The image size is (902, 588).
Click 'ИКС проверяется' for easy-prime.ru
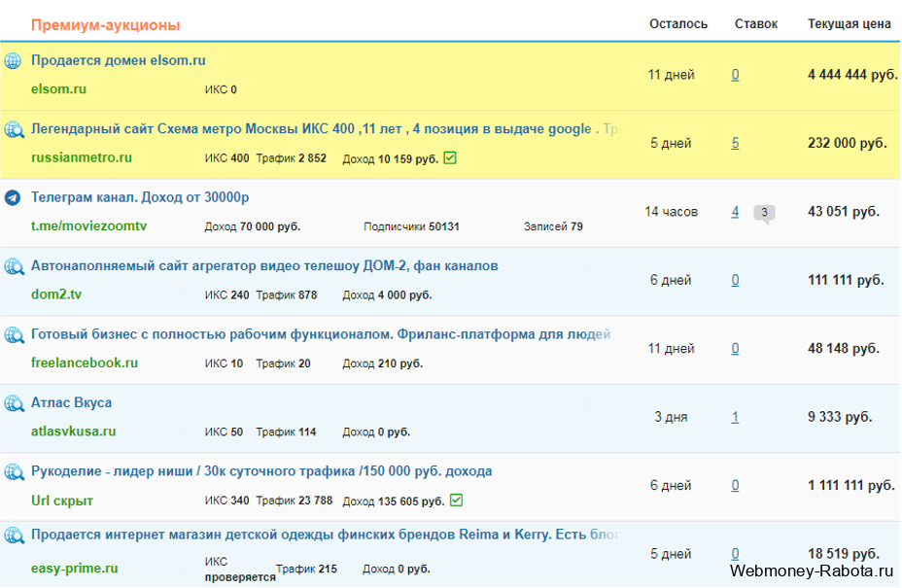pyautogui.click(x=240, y=570)
